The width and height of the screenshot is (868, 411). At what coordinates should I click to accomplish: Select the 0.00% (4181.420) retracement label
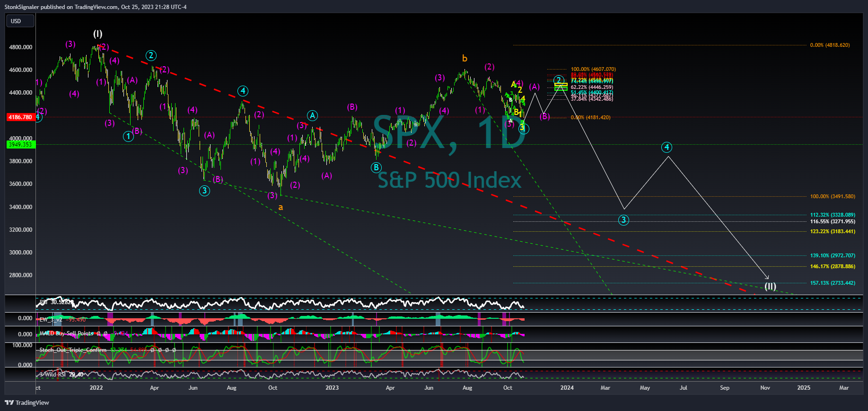[x=590, y=118]
